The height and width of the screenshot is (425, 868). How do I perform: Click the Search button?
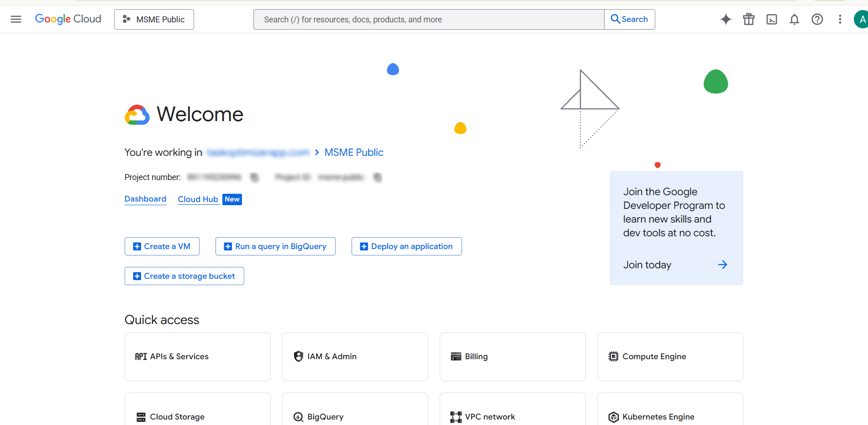point(630,19)
